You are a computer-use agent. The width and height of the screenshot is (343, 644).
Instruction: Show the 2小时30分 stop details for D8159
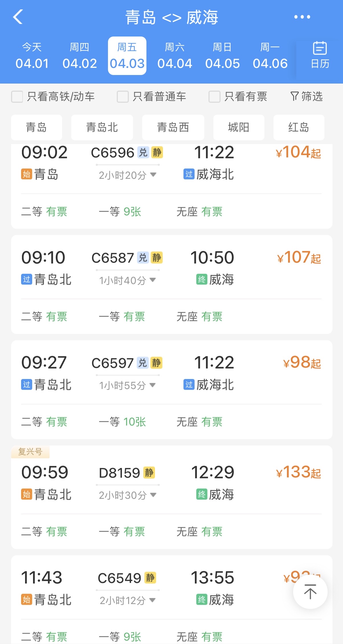pos(127,495)
